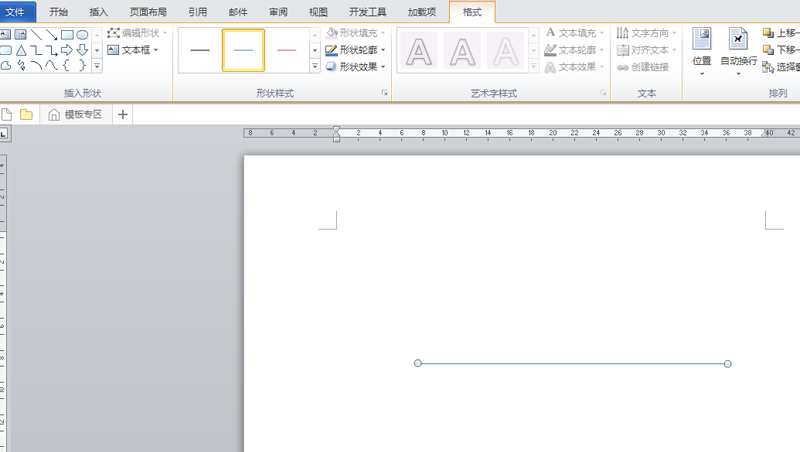
Task: Apply the red line shape style
Action: tap(286, 50)
